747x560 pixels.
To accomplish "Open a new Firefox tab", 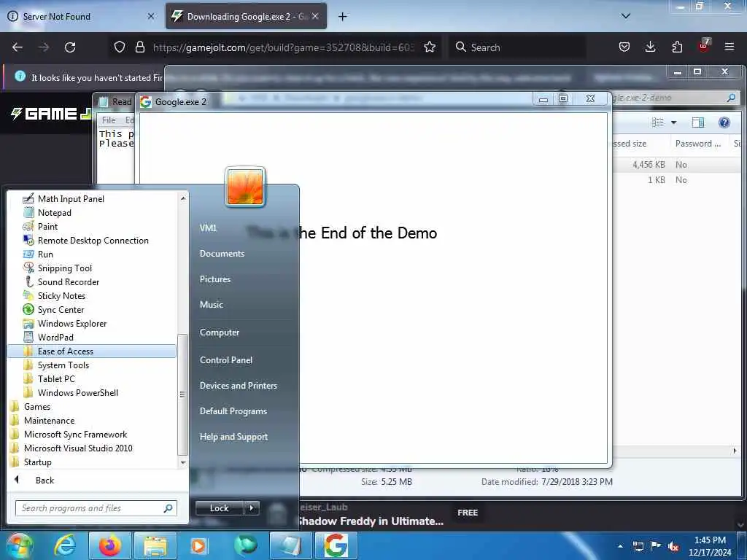I will 342,16.
